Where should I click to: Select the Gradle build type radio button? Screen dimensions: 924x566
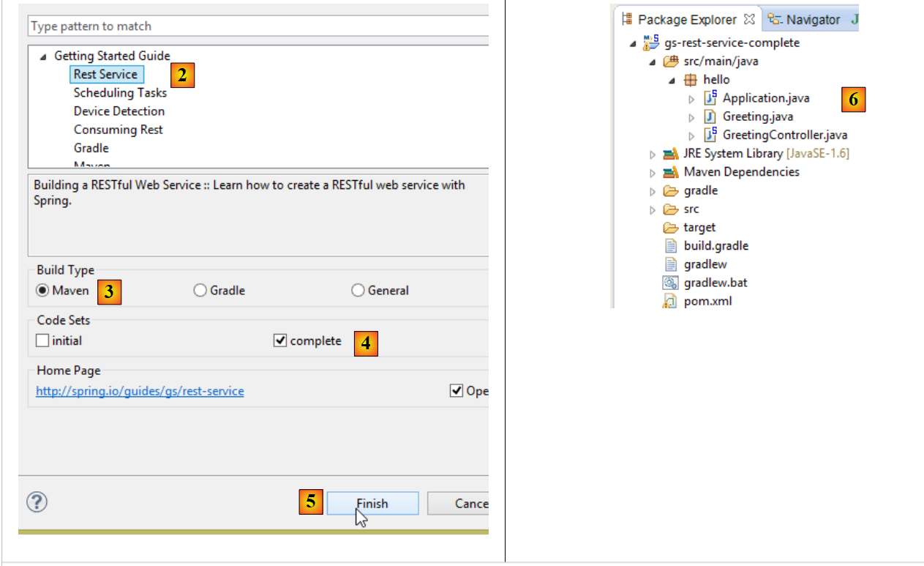point(200,291)
